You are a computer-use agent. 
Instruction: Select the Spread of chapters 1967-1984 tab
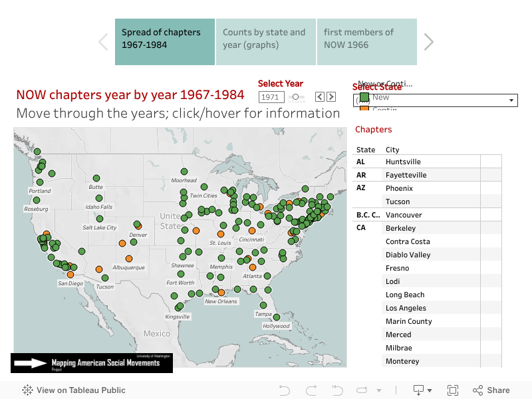(165, 42)
